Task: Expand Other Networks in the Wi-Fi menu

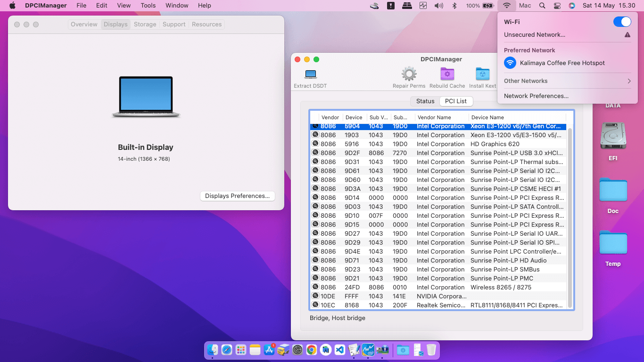Action: (567, 81)
